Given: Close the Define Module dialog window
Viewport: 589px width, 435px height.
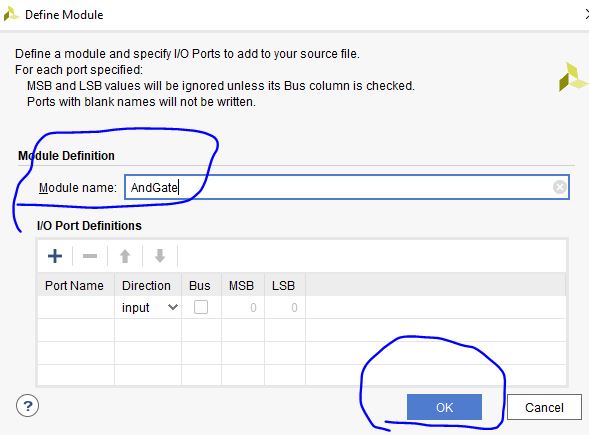Looking at the screenshot, I should [x=586, y=14].
